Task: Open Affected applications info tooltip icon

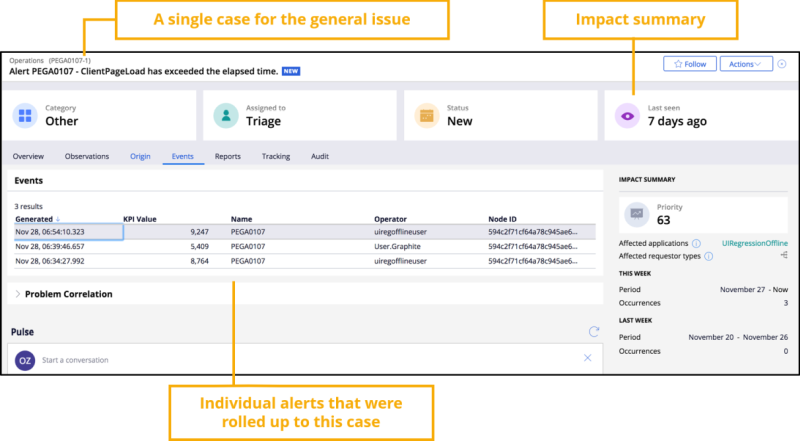Action: 696,243
